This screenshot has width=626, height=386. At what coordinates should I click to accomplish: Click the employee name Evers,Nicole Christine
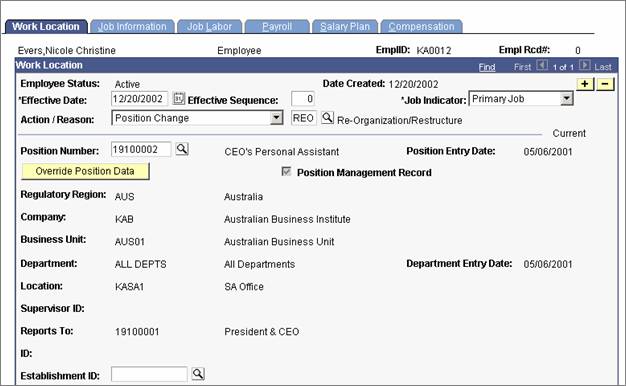(x=67, y=51)
